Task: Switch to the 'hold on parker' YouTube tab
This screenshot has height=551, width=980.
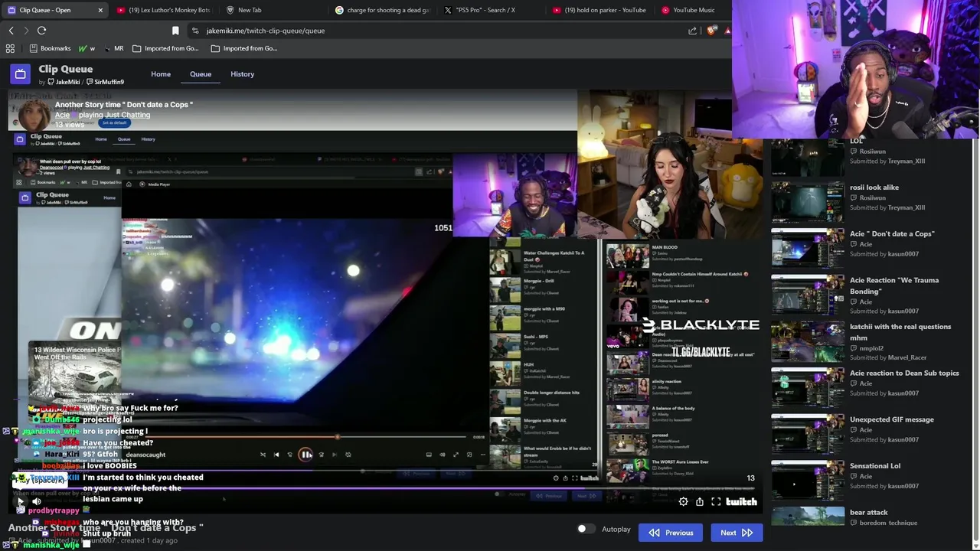Action: (599, 10)
